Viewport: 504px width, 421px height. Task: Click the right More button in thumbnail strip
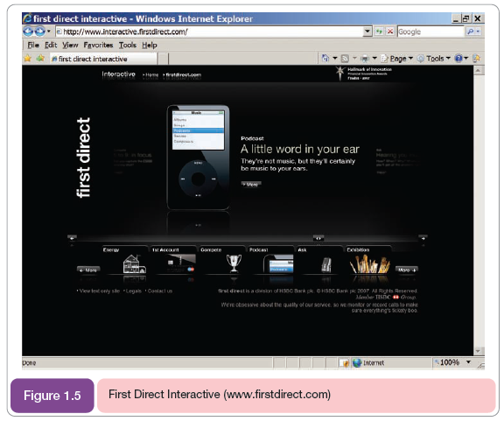click(407, 270)
